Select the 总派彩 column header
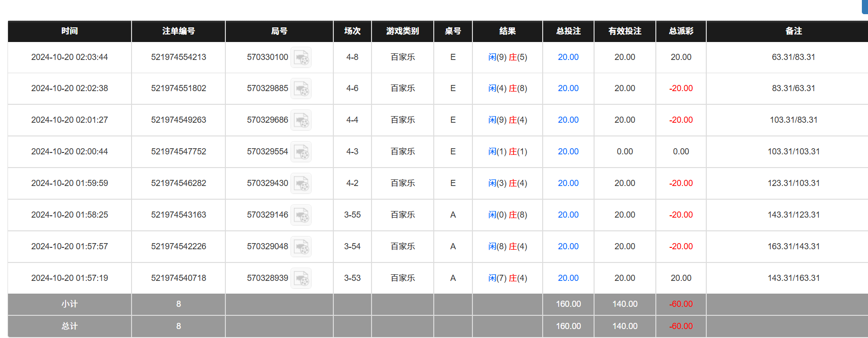Viewport: 868px width, 338px height. [x=681, y=31]
